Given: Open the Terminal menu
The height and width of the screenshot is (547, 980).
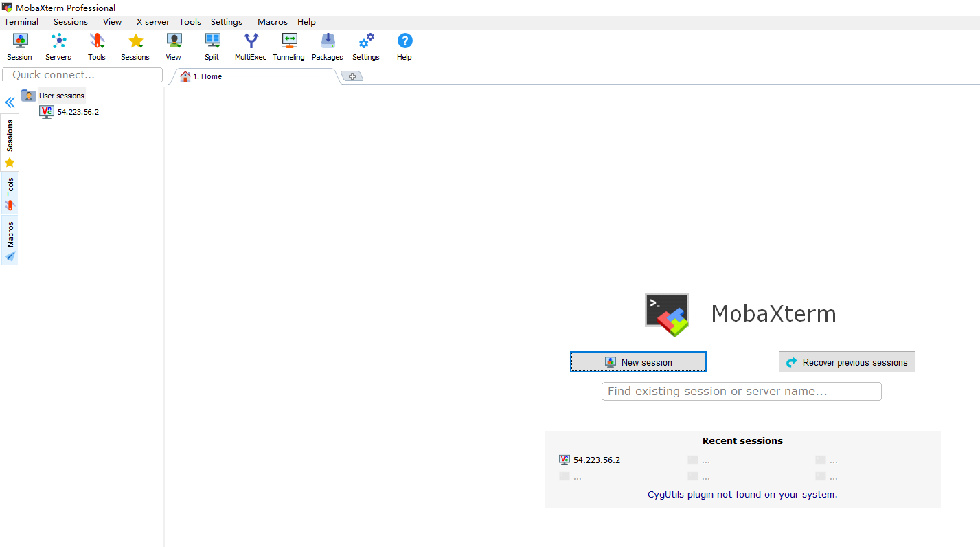Looking at the screenshot, I should coord(21,22).
